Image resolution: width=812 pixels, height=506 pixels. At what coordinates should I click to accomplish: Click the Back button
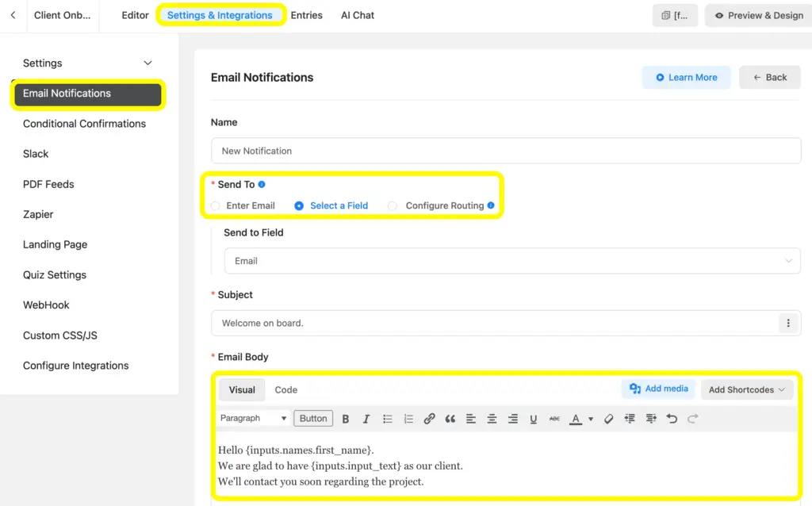[769, 77]
